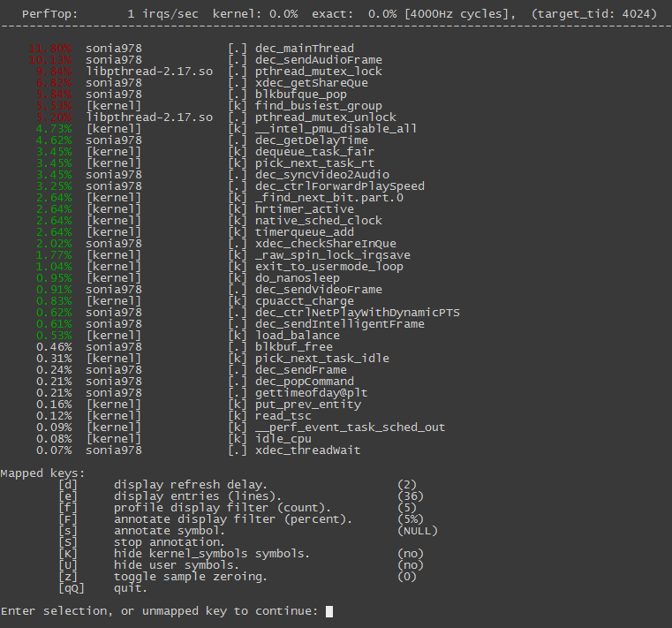This screenshot has width=672, height=628.
Task: Select pthread_mutex_unlock symbol name
Action: click(326, 117)
